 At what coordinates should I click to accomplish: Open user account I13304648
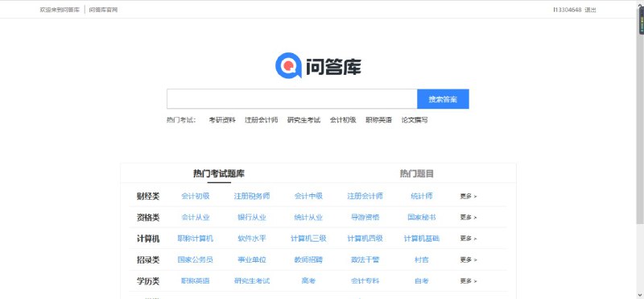pyautogui.click(x=568, y=10)
